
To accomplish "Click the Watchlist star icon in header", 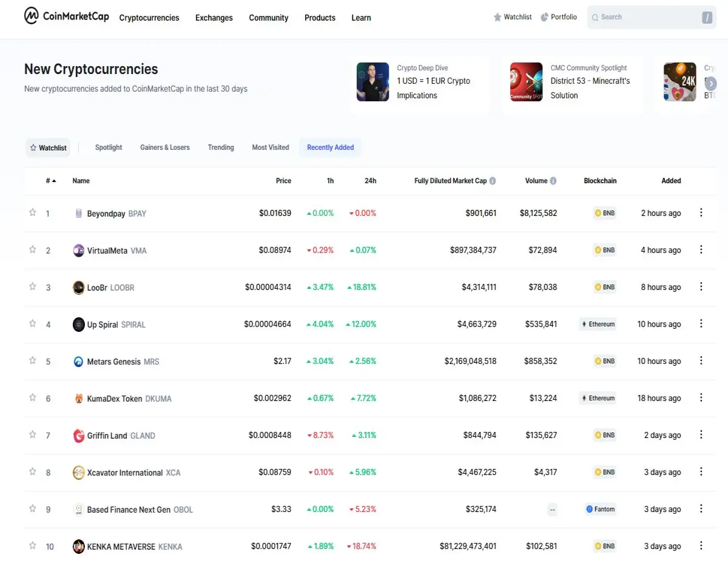I will click(x=497, y=17).
